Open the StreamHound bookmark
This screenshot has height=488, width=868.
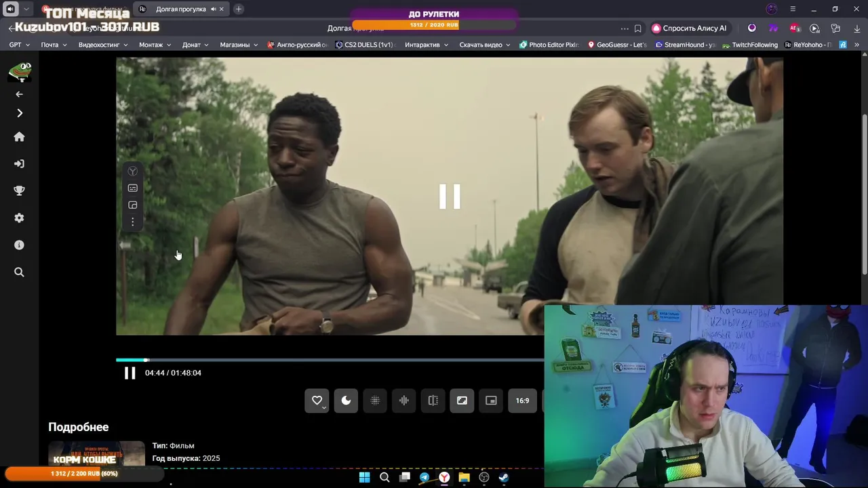(x=686, y=45)
